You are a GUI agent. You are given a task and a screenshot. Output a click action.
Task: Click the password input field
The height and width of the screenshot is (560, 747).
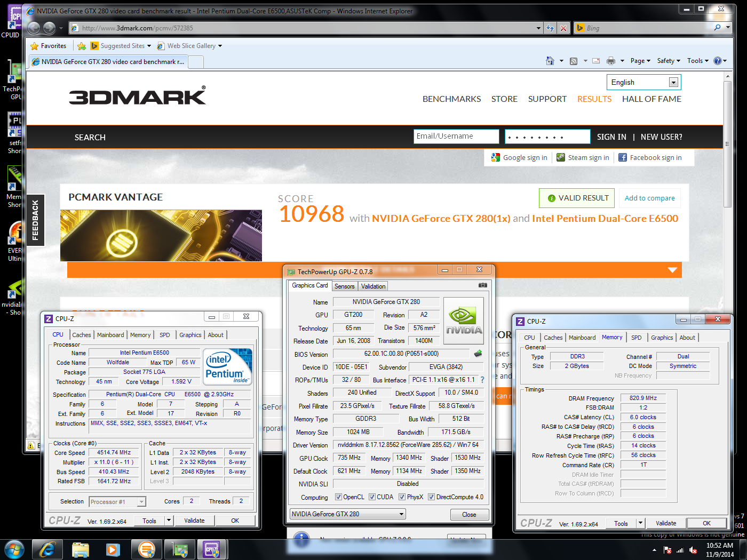547,137
